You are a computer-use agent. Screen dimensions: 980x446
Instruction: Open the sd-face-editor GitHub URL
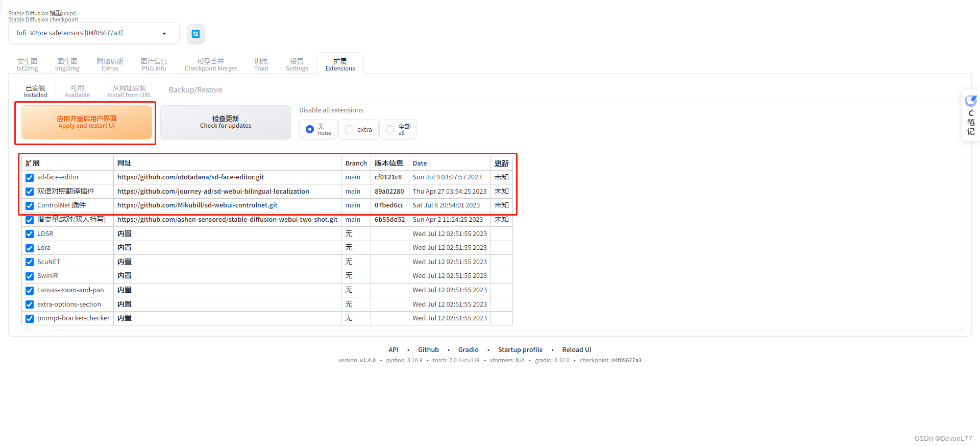[x=190, y=177]
